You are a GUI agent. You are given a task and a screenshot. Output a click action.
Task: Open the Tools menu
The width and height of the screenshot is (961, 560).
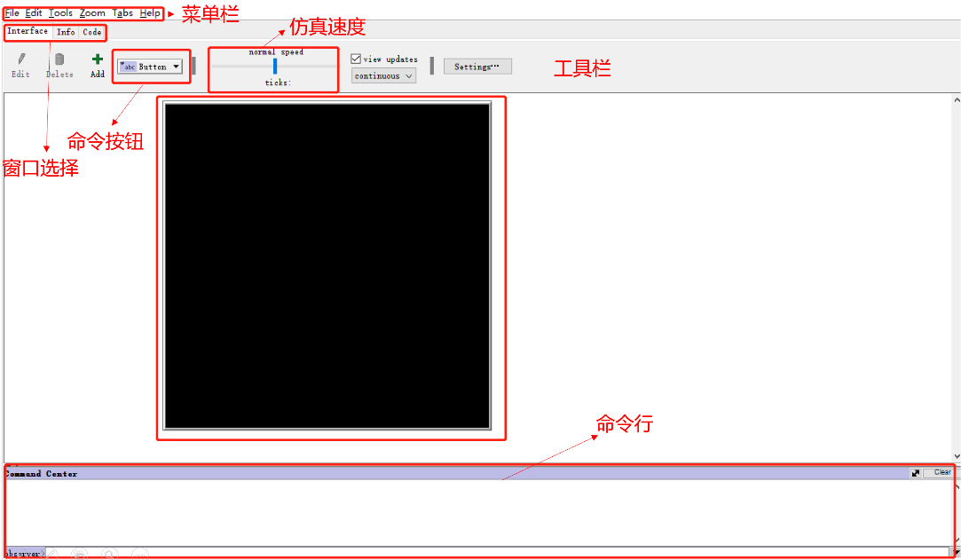click(x=60, y=13)
